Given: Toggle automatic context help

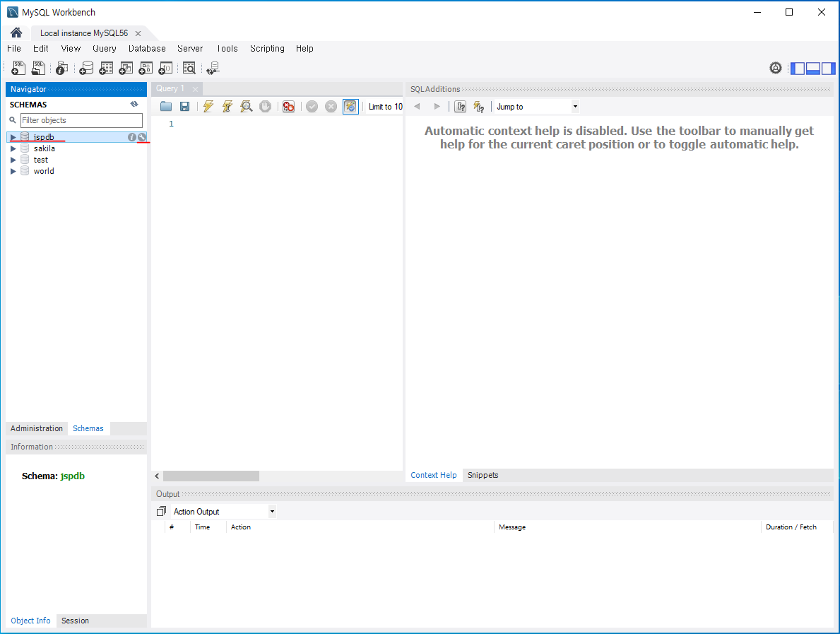Looking at the screenshot, I should [x=479, y=107].
